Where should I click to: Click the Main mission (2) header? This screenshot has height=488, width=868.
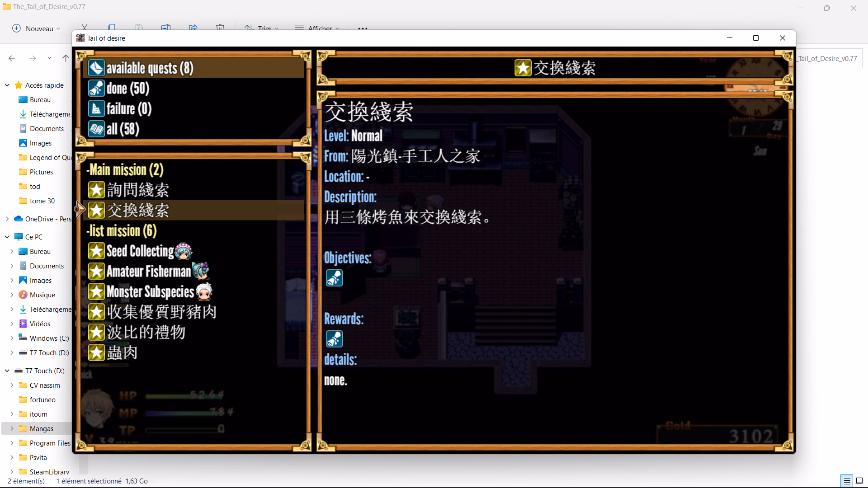pos(125,170)
